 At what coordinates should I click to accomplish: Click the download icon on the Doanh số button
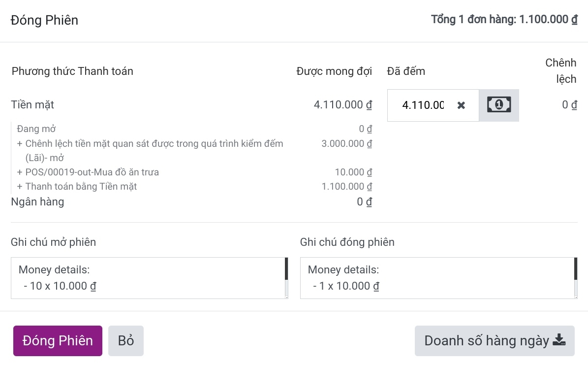(x=559, y=340)
